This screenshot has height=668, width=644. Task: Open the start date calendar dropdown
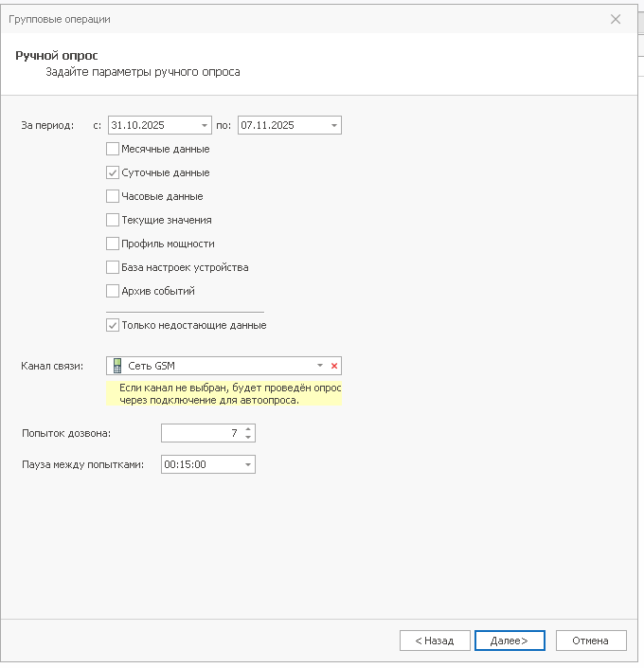pyautogui.click(x=205, y=125)
